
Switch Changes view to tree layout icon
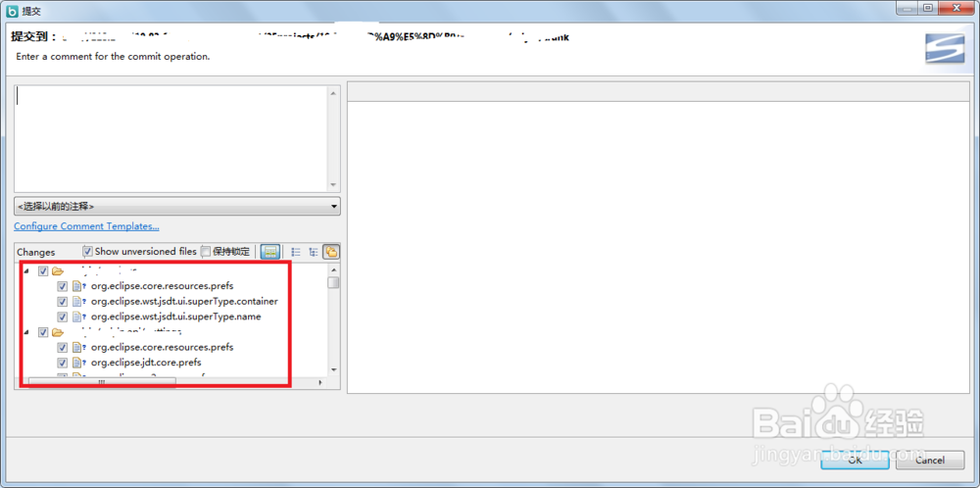(x=314, y=252)
